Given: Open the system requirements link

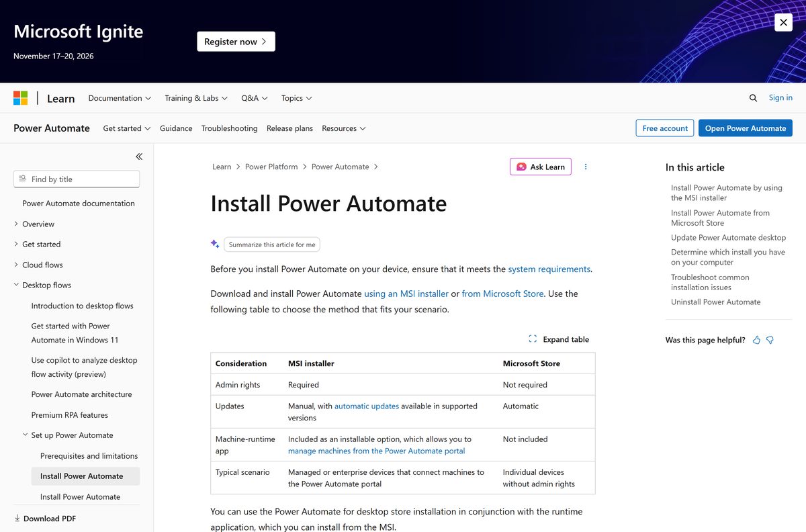Looking at the screenshot, I should [549, 269].
